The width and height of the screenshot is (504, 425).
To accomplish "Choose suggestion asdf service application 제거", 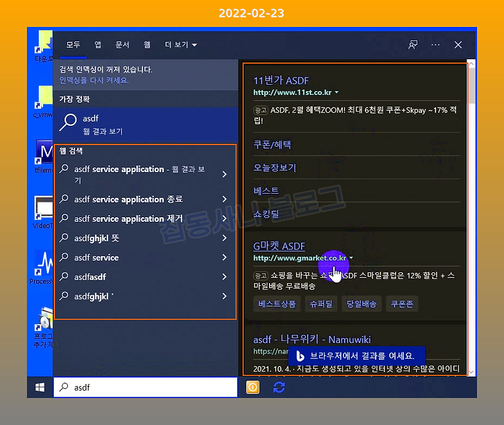I will pos(128,219).
